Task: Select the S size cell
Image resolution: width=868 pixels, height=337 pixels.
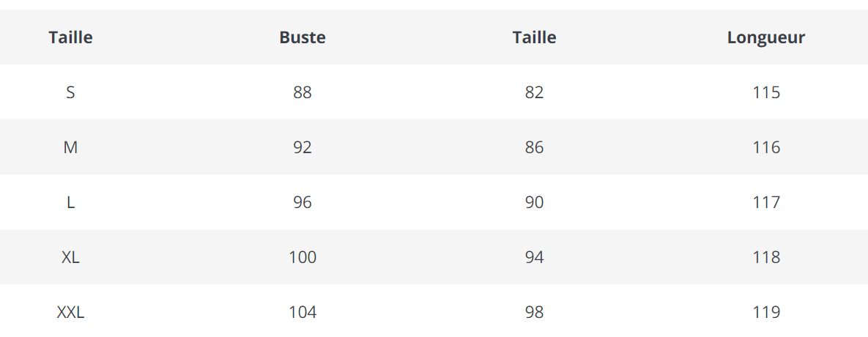Action: click(x=70, y=92)
